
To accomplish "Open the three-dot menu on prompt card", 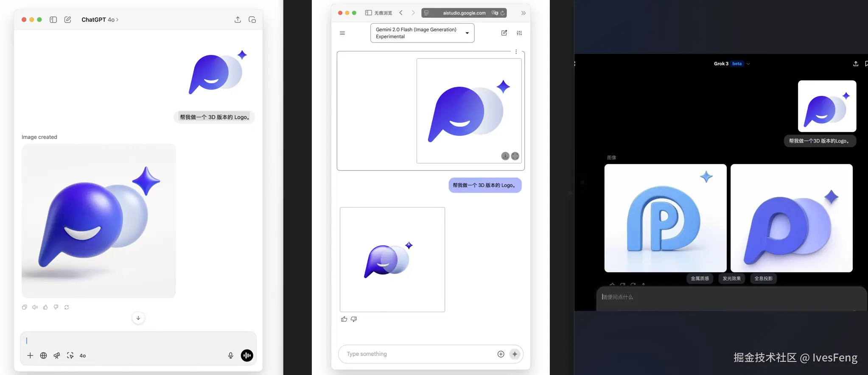I will (516, 52).
